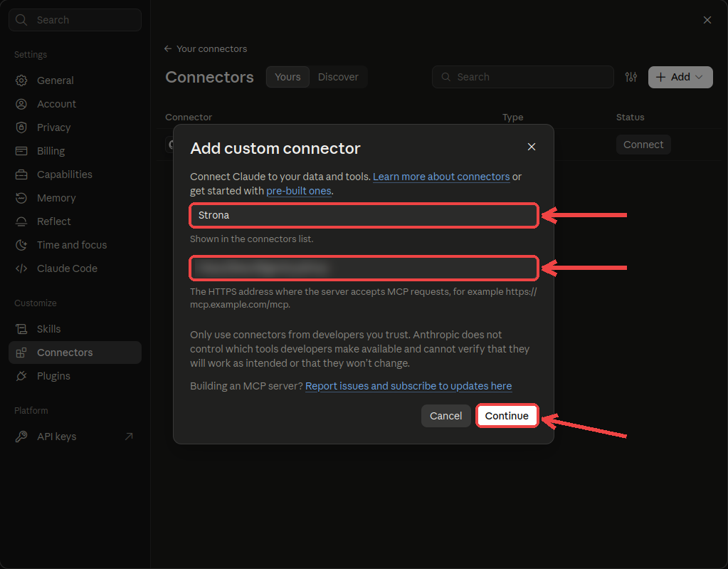Image resolution: width=728 pixels, height=569 pixels.
Task: Open Report issues and subscribe to updates link
Action: 408,386
